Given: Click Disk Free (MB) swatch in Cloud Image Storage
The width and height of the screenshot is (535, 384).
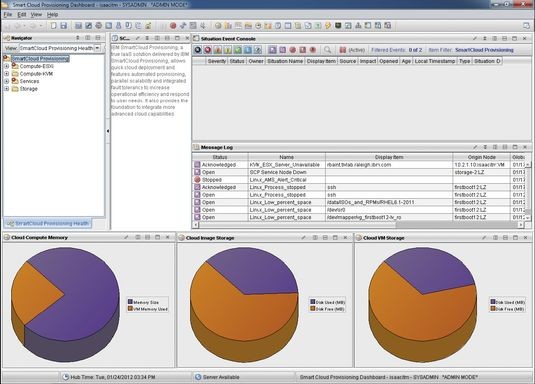Looking at the screenshot, I should tap(313, 309).
